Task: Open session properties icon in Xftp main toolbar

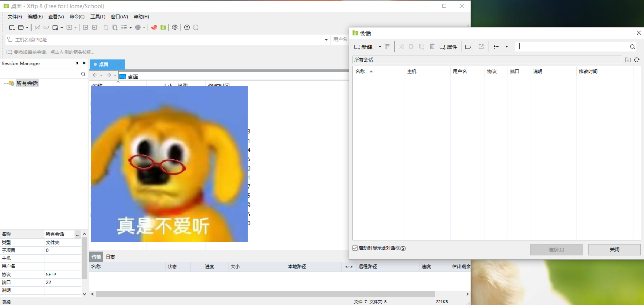Action: tap(55, 27)
